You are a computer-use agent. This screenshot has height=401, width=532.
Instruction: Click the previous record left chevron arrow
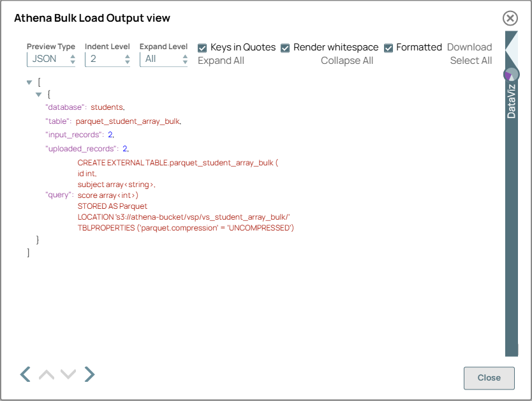click(x=24, y=374)
